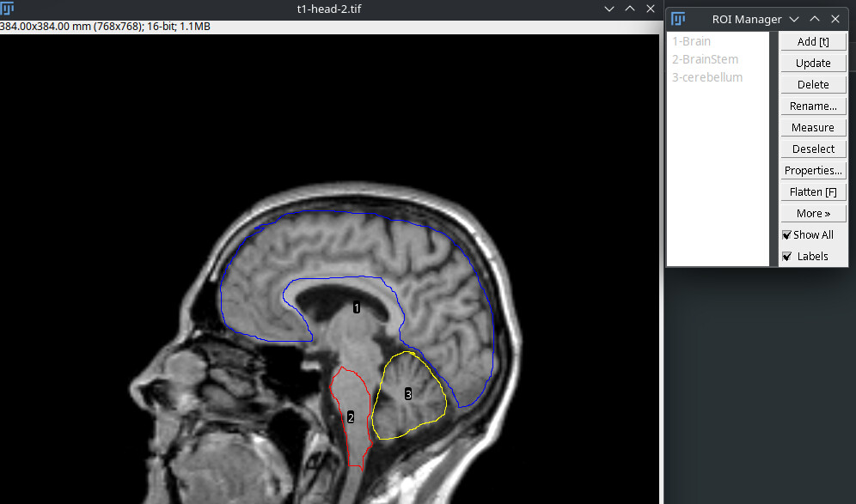The width and height of the screenshot is (856, 504).
Task: Click the ImageJ icon in the ROI Manager titlebar
Action: pyautogui.click(x=678, y=19)
